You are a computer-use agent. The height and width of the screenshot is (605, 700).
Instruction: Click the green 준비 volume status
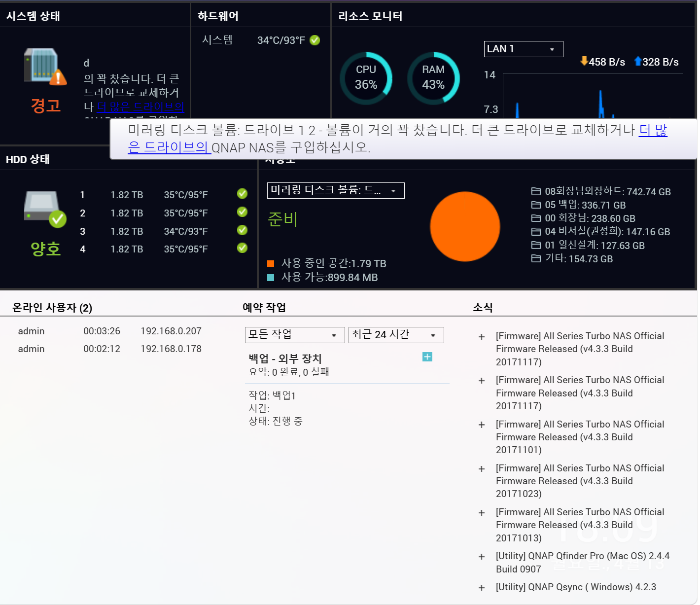pos(283,218)
